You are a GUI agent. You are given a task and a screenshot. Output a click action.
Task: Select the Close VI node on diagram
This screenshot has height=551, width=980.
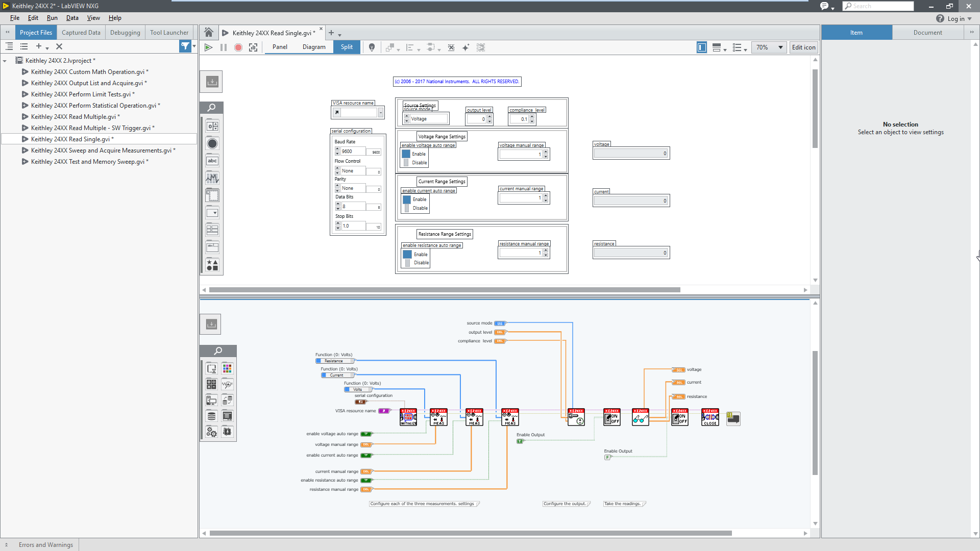pos(710,417)
